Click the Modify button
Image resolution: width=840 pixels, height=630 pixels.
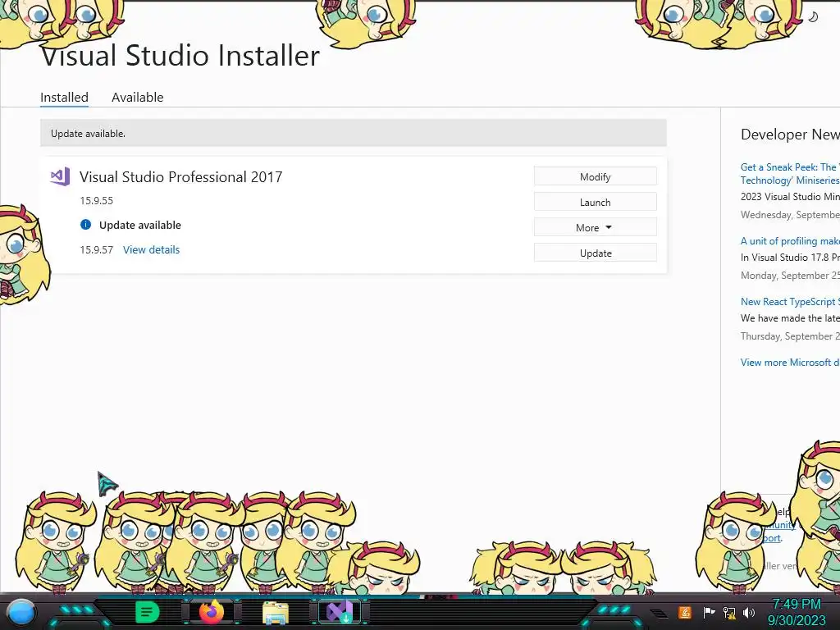click(596, 176)
